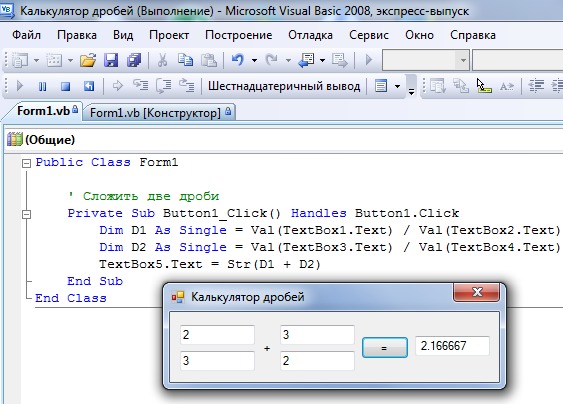The image size is (563, 404).
Task: Click the Restart debugging icon
Action: [x=88, y=86]
